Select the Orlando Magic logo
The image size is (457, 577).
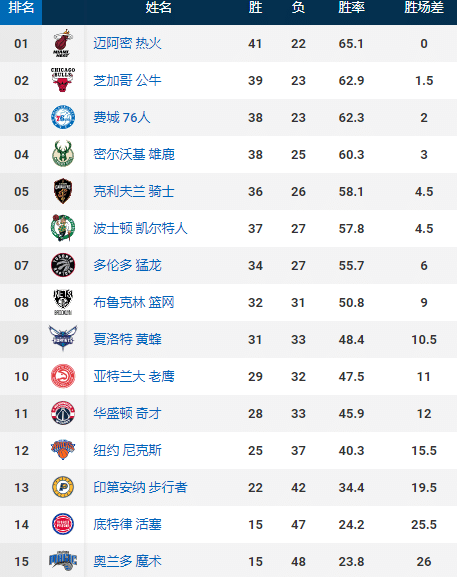(63, 560)
